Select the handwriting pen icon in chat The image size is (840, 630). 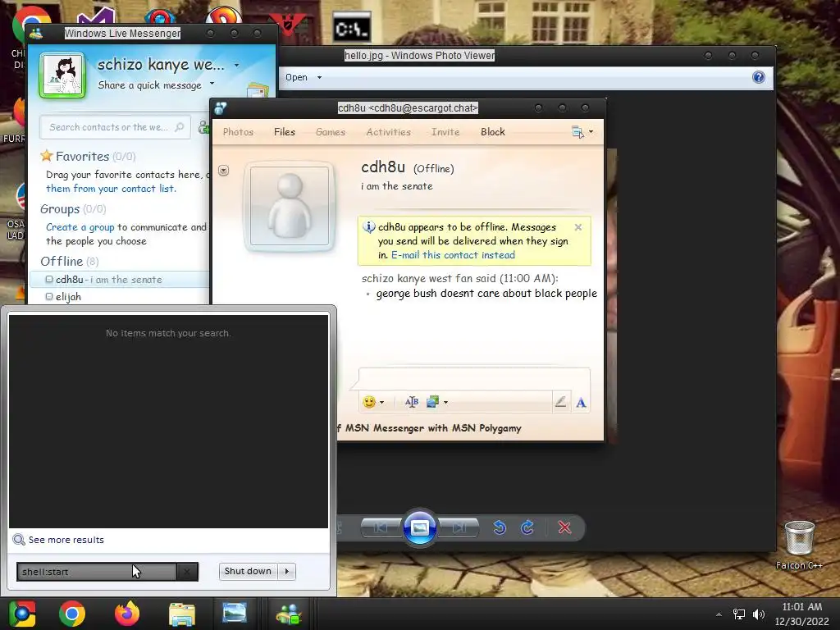point(560,402)
